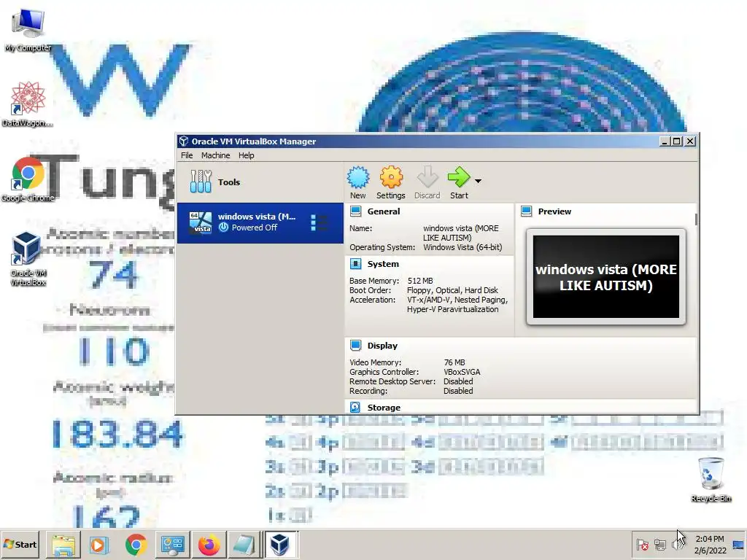Open the File menu
Screen dimensions: 747x560
click(x=187, y=155)
